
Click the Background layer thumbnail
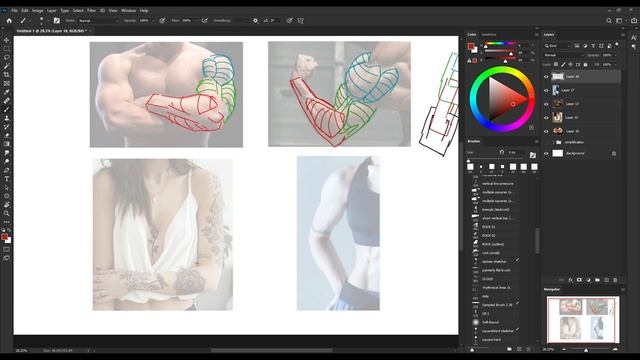pos(558,153)
